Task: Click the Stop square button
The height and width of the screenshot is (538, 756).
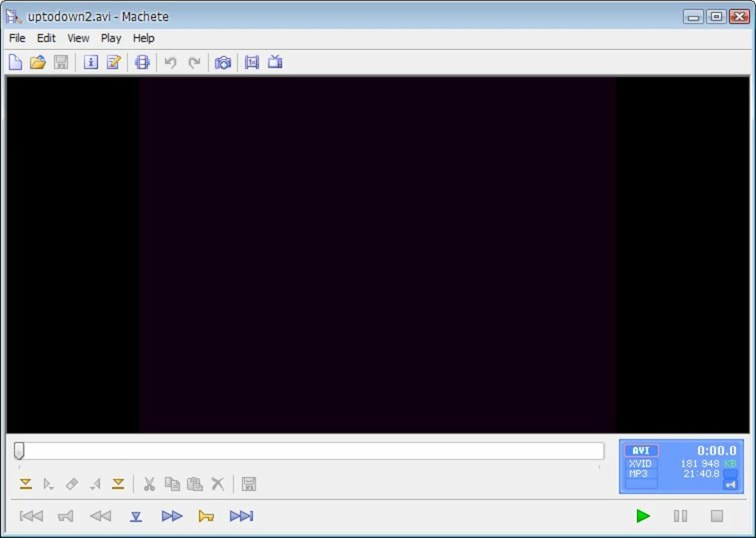Action: tap(717, 516)
